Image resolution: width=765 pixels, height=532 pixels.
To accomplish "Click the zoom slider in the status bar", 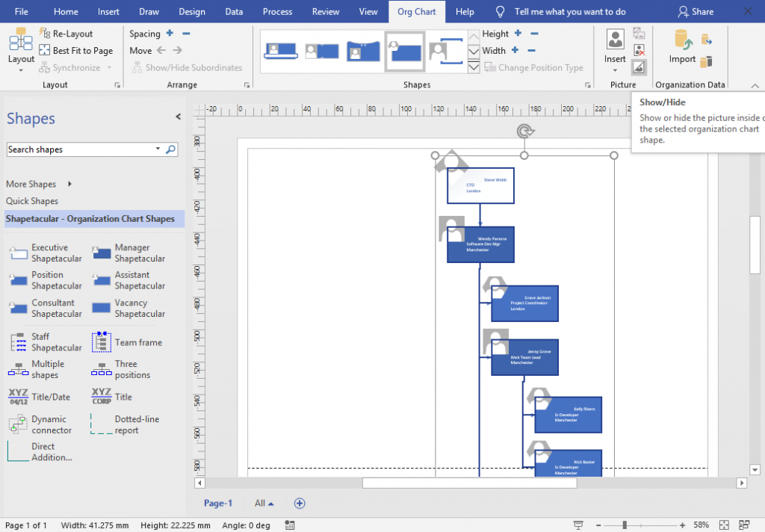I will (625, 525).
